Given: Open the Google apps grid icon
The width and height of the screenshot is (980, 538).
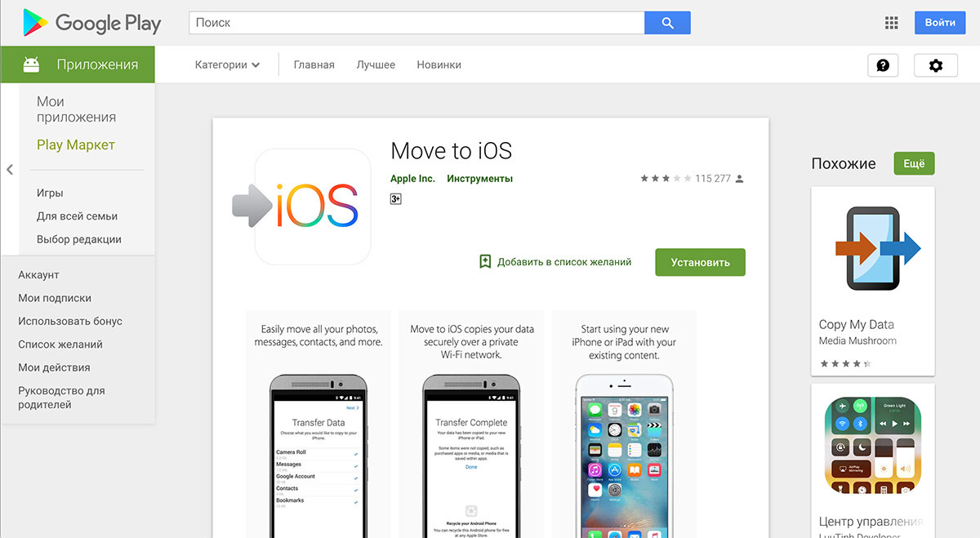Looking at the screenshot, I should (892, 23).
